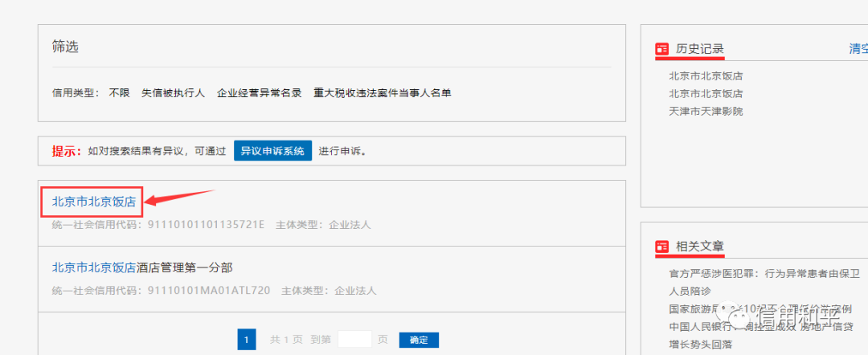The width and height of the screenshot is (868, 355).
Task: Focus the page number input field
Action: click(x=354, y=339)
